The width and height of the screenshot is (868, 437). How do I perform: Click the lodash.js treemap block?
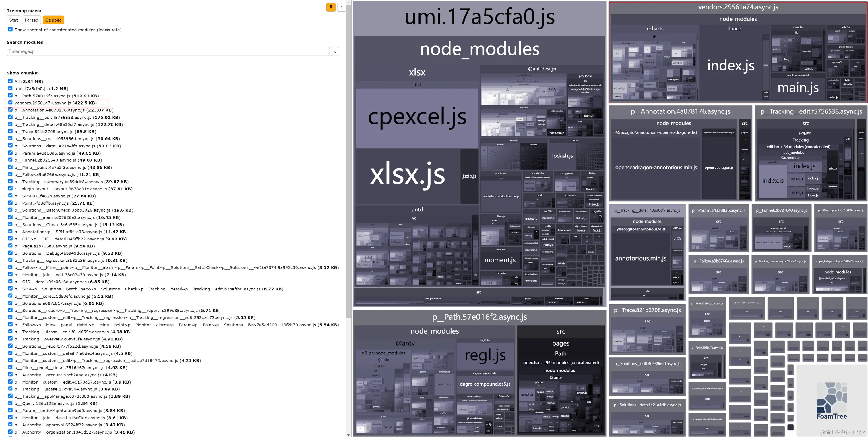pyautogui.click(x=562, y=156)
